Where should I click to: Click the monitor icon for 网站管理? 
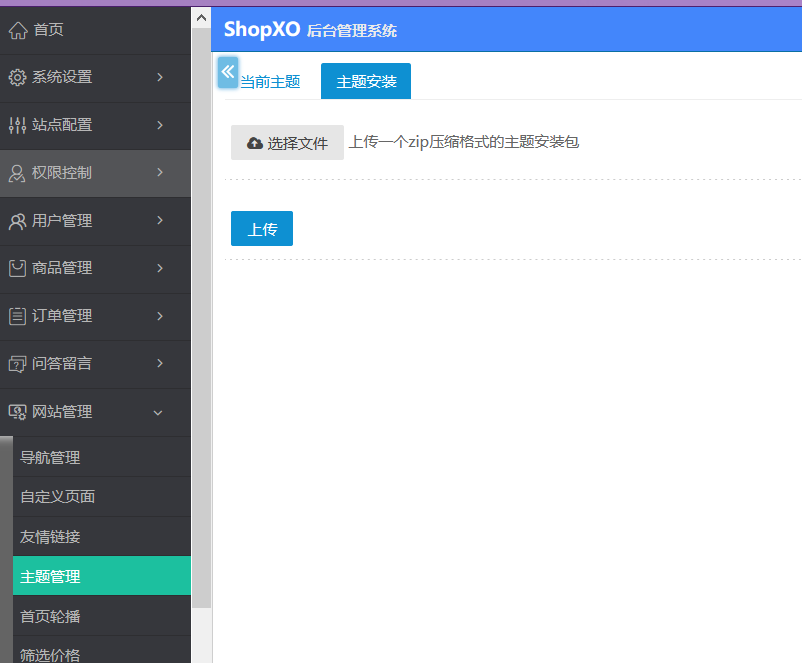tap(17, 412)
